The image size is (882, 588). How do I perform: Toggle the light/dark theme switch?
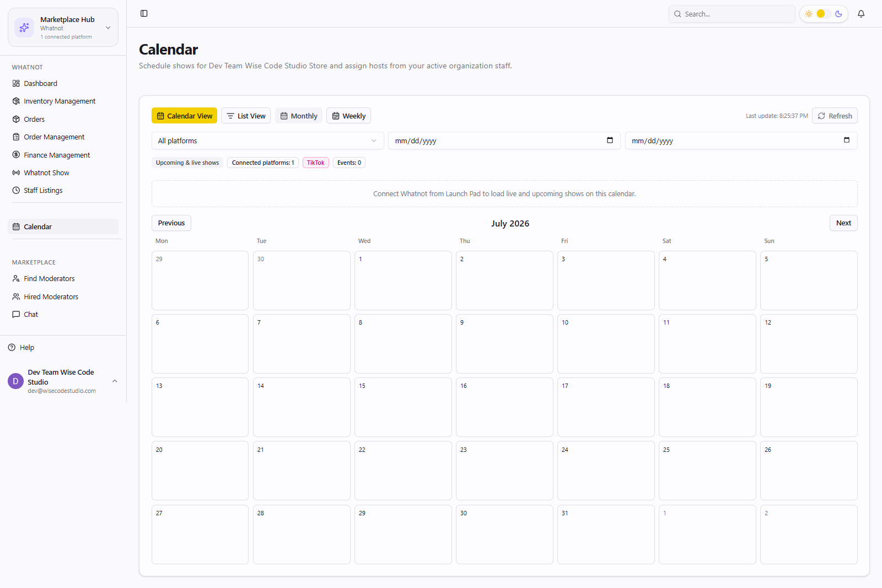(824, 14)
